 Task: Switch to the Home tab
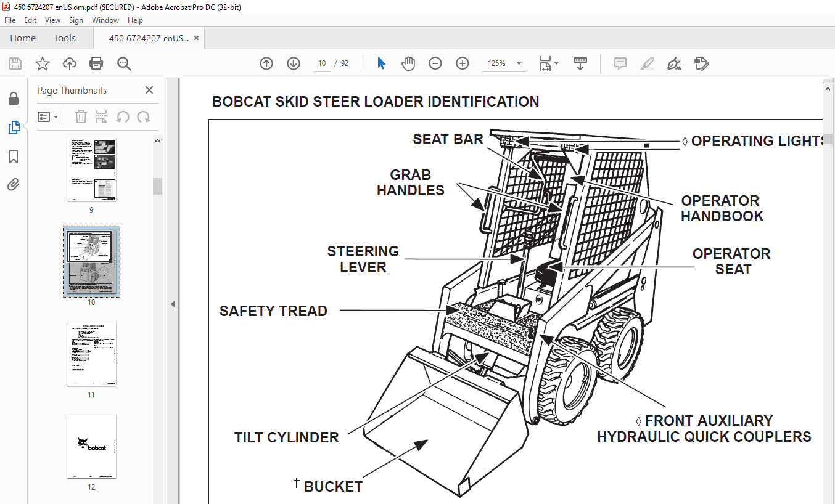(x=23, y=38)
